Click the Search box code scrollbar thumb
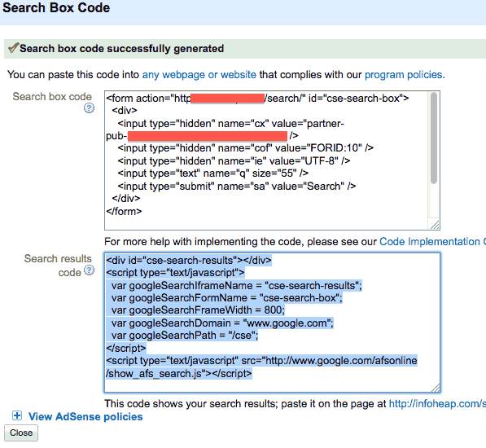 (x=434, y=138)
